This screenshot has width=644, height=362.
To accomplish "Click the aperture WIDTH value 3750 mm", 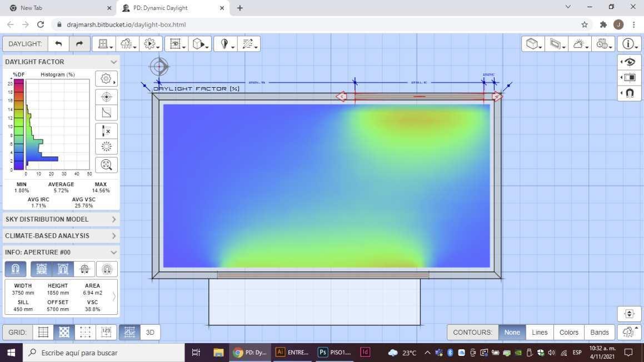I will (x=23, y=293).
